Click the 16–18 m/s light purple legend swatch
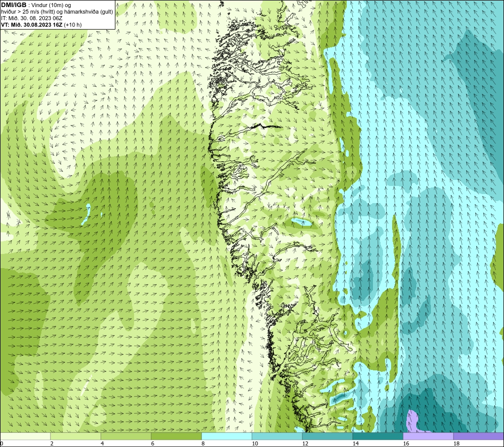Viewport: 504px width, 447px height. [x=428, y=436]
